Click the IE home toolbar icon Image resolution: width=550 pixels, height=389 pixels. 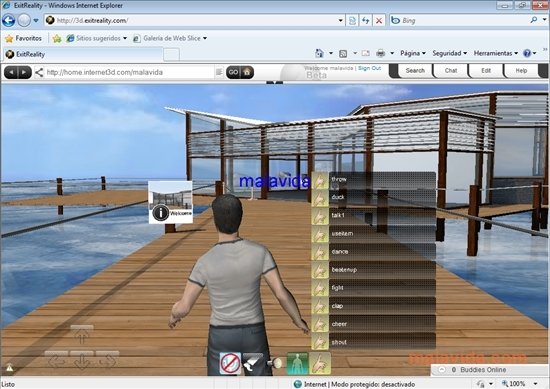click(319, 53)
